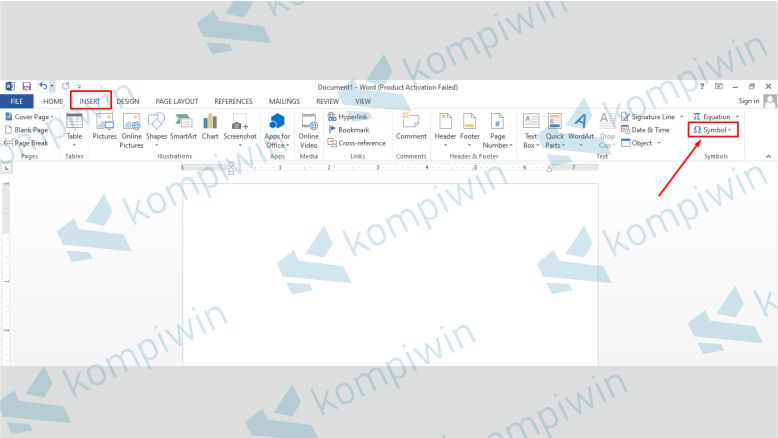Undo the last action
The height and width of the screenshot is (438, 778).
(43, 86)
